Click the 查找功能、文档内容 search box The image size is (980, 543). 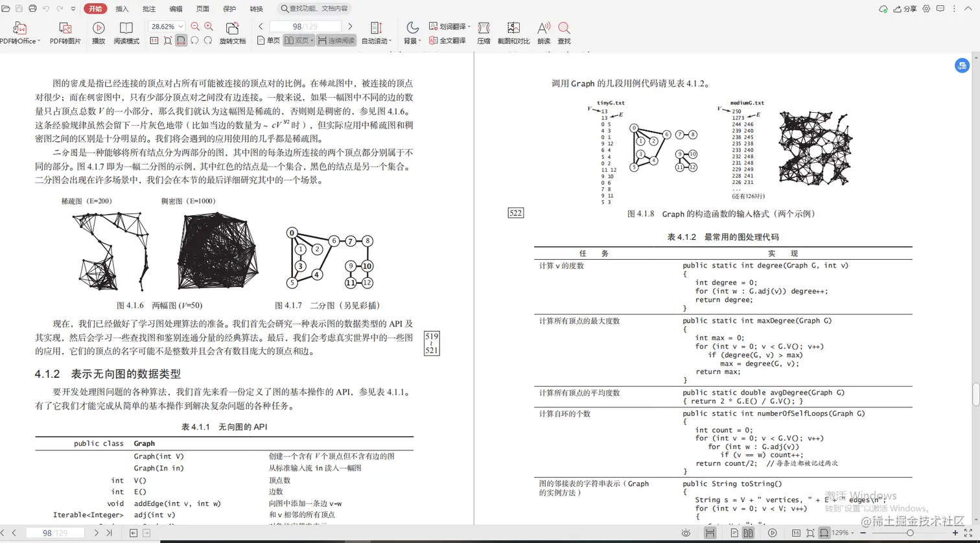click(314, 9)
